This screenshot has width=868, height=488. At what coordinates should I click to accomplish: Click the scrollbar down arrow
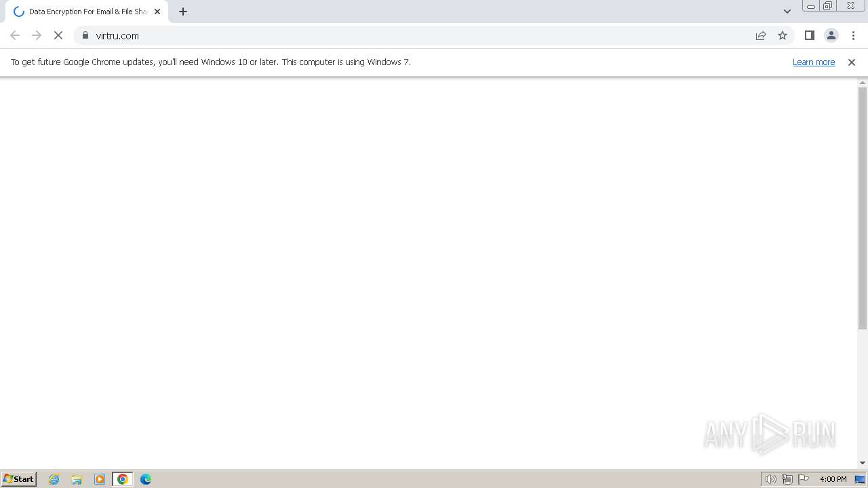tap(863, 464)
